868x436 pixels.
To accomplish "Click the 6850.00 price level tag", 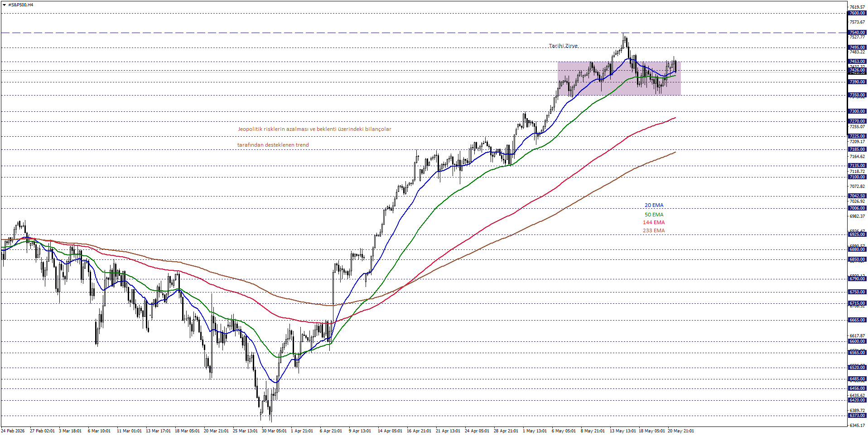I will [857, 259].
